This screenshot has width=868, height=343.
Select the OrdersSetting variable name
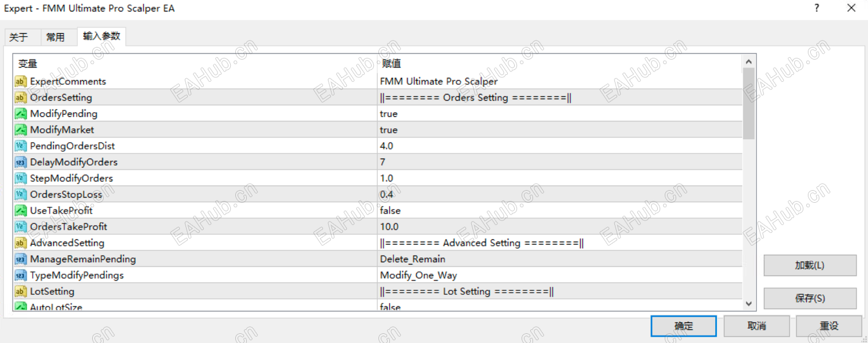pyautogui.click(x=61, y=97)
